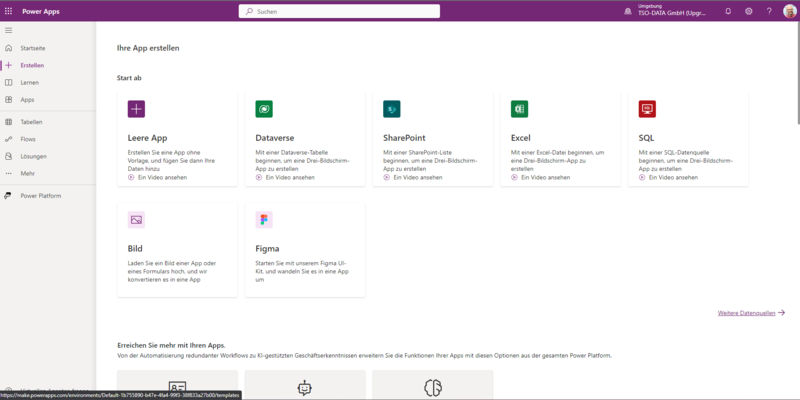Click the SharePoint card title
The image size is (800, 400).
(404, 138)
